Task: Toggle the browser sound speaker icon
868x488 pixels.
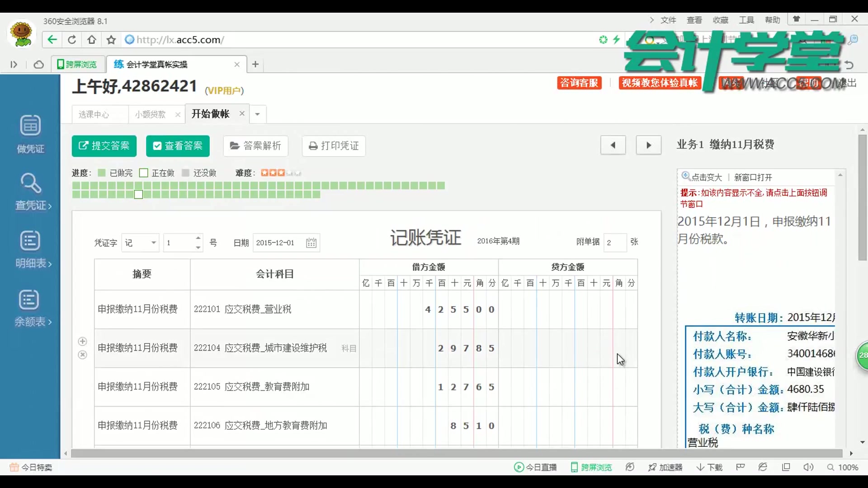Action: [x=808, y=467]
